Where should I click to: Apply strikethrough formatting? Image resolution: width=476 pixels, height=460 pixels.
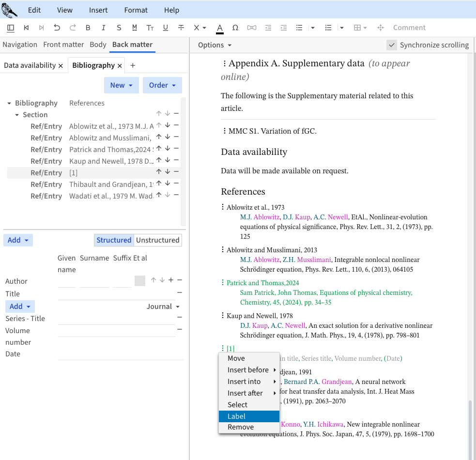tap(181, 28)
